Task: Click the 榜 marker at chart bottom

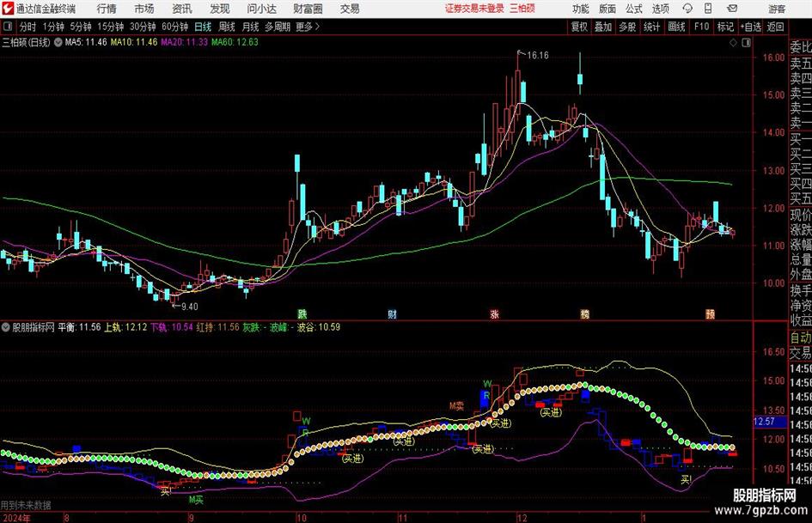Action: coord(584,313)
